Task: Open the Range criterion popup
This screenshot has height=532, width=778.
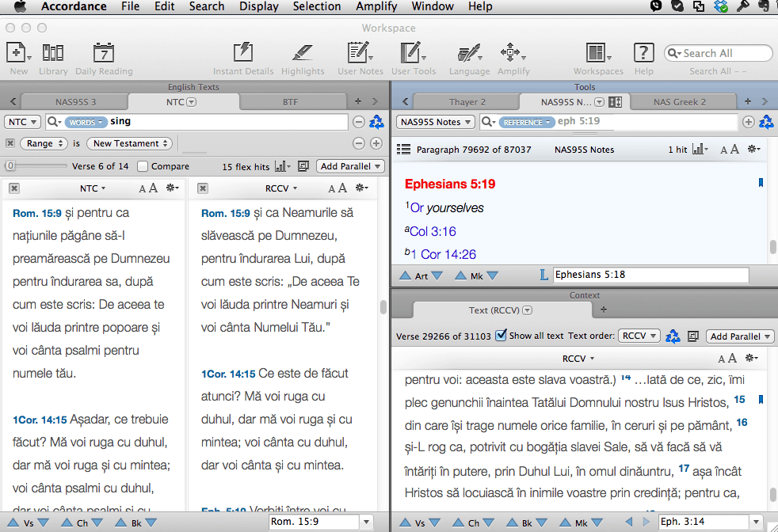Action: click(x=44, y=143)
